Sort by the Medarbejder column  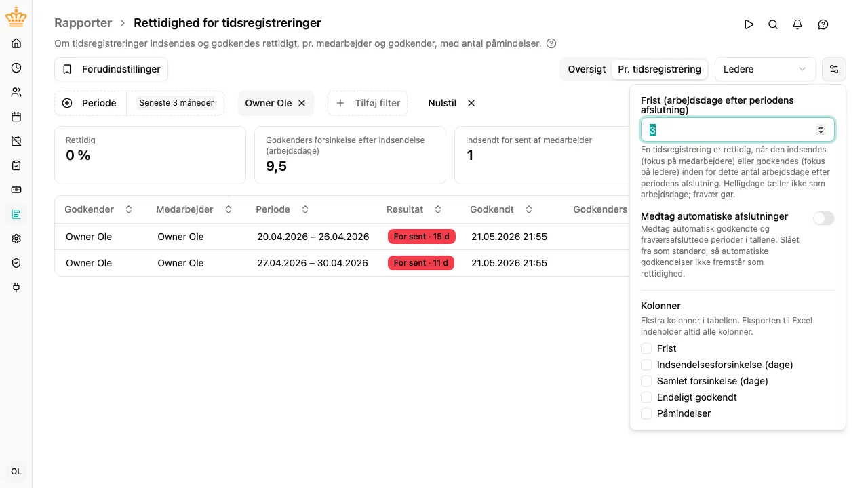click(x=194, y=209)
